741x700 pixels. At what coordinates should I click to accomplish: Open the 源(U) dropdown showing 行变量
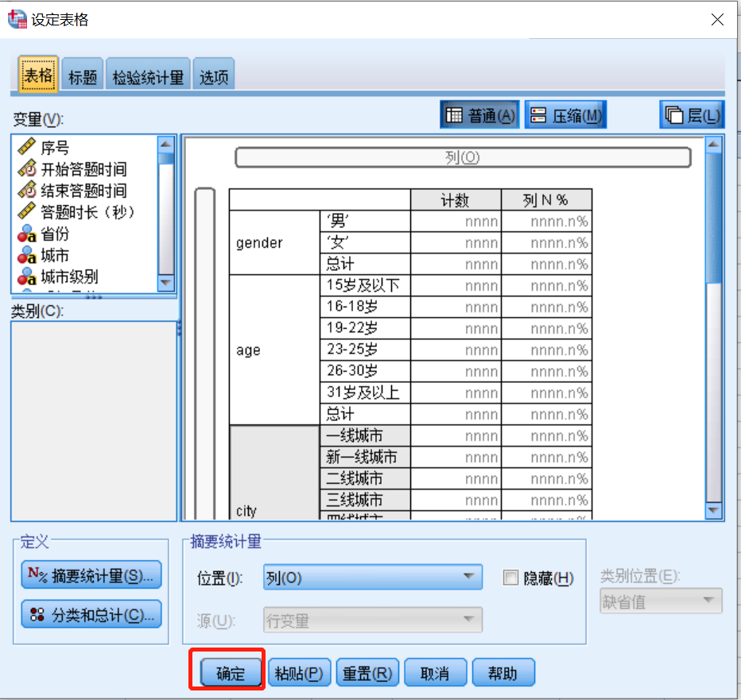coord(373,620)
